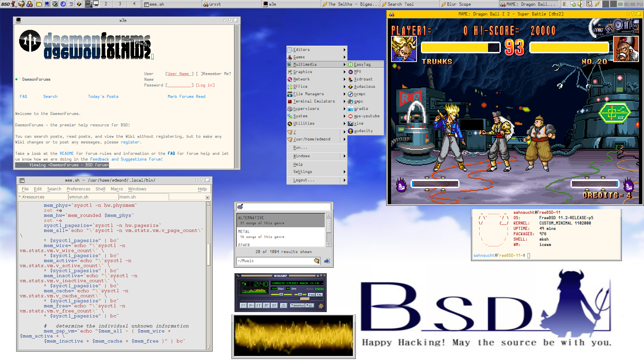The image size is (644, 362).
Task: Click Mark Forums Read link
Action: pos(186,97)
